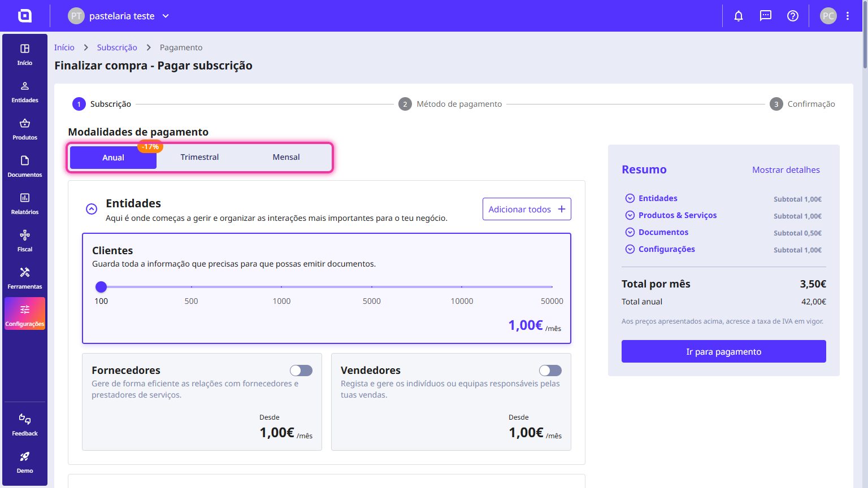Enable the Fornecedores toggle
This screenshot has width=868, height=488.
tap(301, 371)
